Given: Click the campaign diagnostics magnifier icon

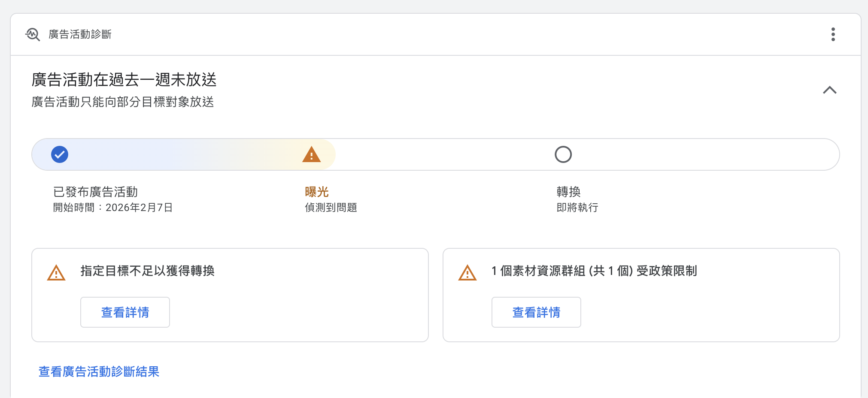Looking at the screenshot, I should [33, 34].
